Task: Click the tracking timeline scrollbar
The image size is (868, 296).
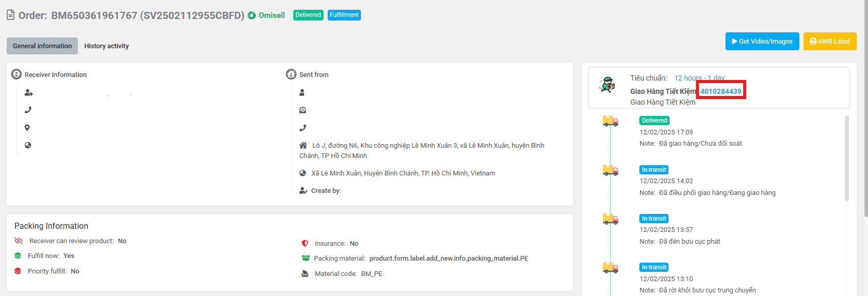Action: point(846,158)
